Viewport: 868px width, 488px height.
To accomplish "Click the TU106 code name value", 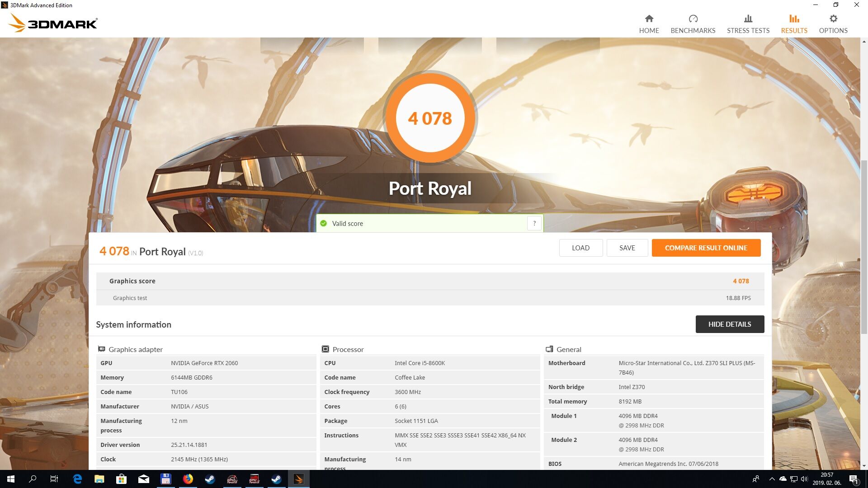I will (x=179, y=392).
